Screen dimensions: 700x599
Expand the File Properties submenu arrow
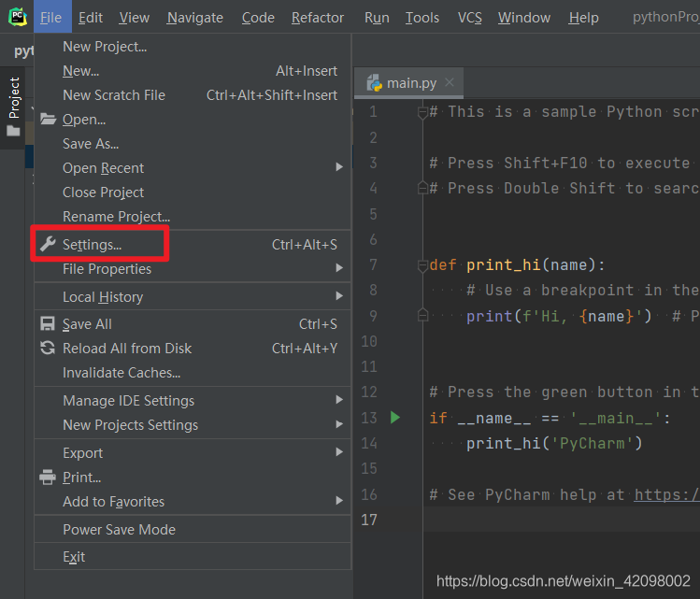point(339,268)
